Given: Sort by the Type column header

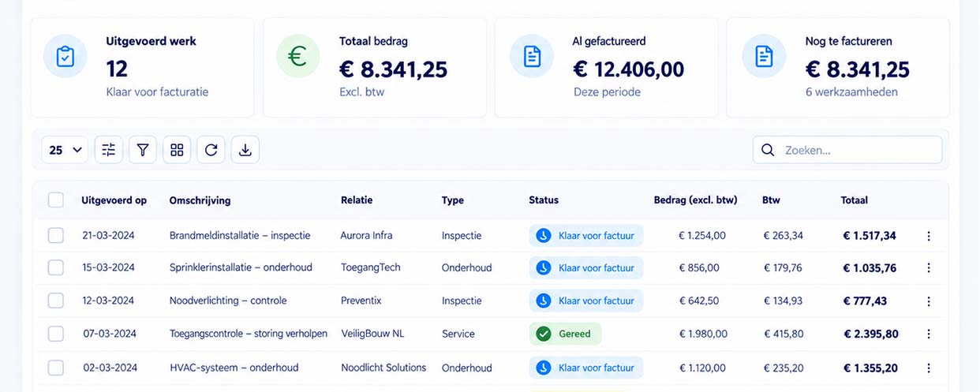Looking at the screenshot, I should click(x=453, y=200).
